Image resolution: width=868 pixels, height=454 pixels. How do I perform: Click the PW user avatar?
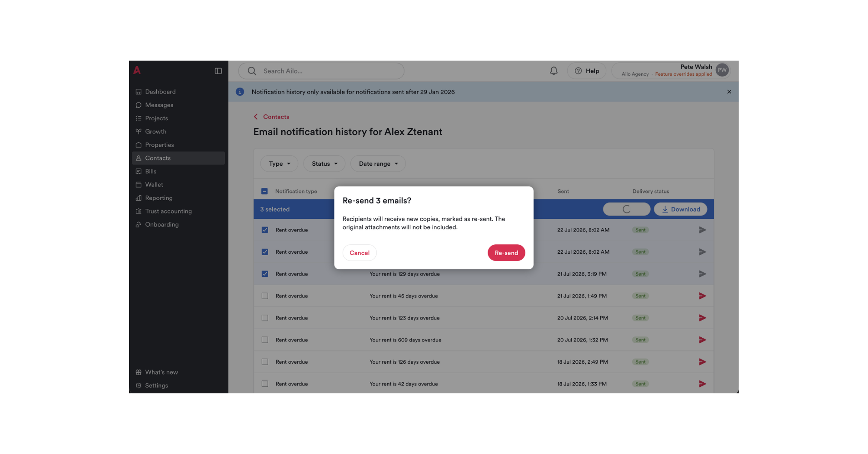point(722,70)
